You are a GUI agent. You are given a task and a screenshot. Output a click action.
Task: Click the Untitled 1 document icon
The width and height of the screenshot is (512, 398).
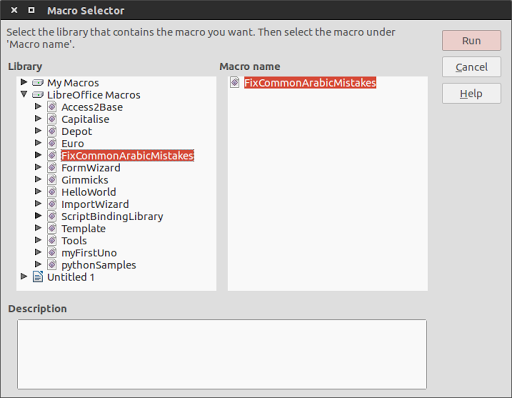click(x=38, y=277)
